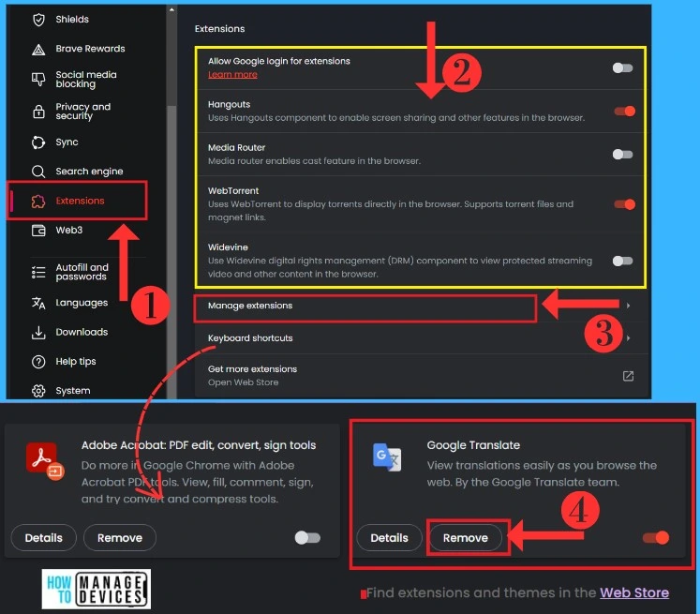Click the Help tips label
This screenshot has height=614, width=700.
pyautogui.click(x=76, y=361)
